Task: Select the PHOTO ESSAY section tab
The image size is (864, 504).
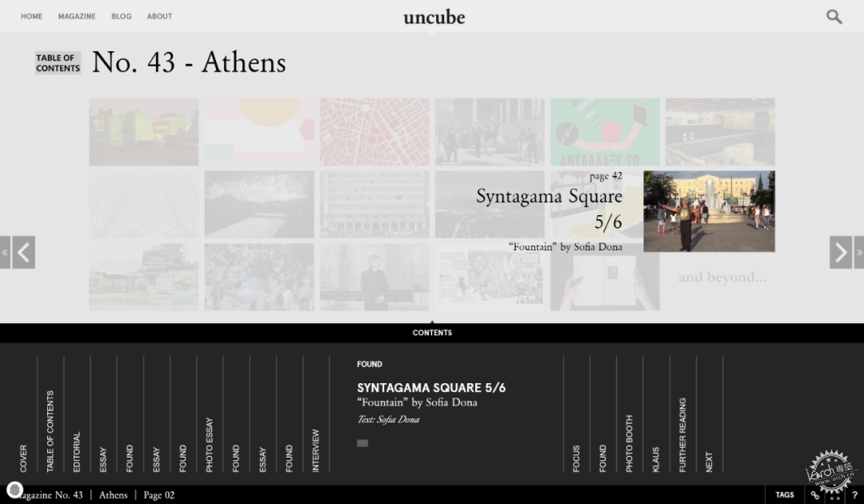Action: click(210, 445)
